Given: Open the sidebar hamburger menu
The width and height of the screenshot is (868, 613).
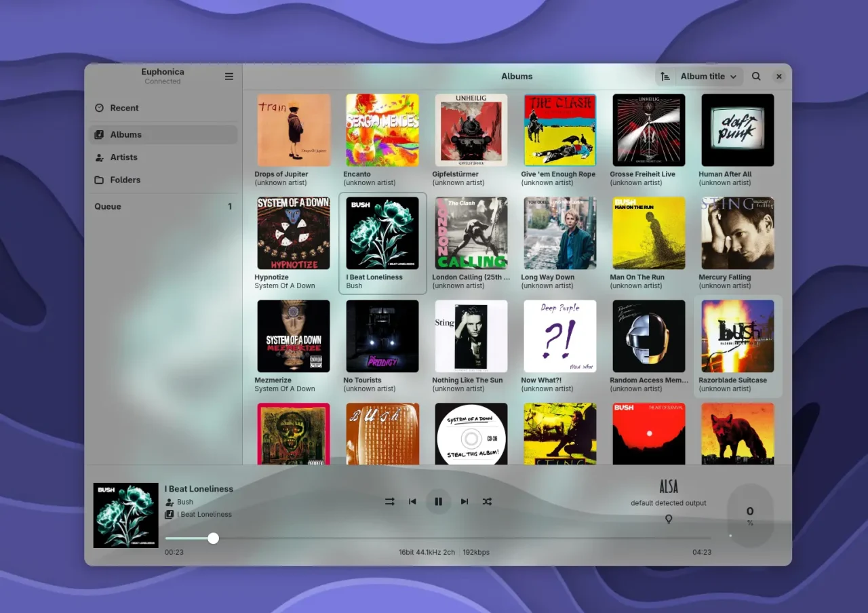Looking at the screenshot, I should (x=229, y=76).
